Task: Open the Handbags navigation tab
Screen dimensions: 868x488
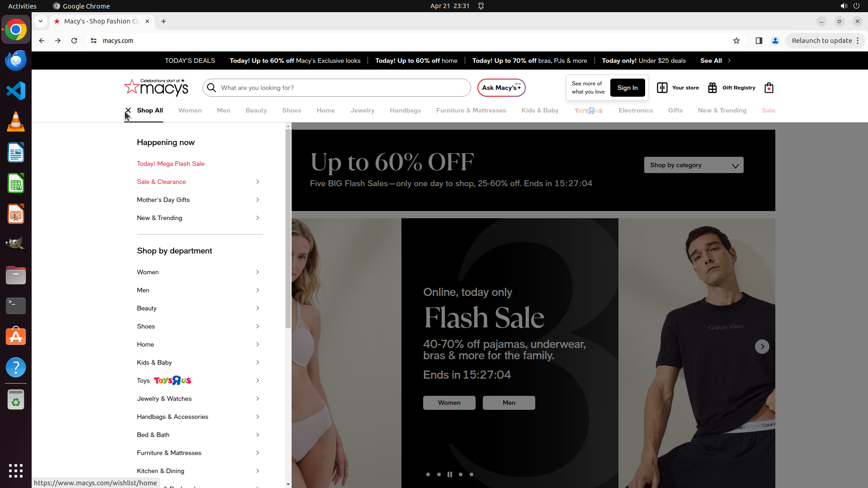Action: pyautogui.click(x=405, y=110)
